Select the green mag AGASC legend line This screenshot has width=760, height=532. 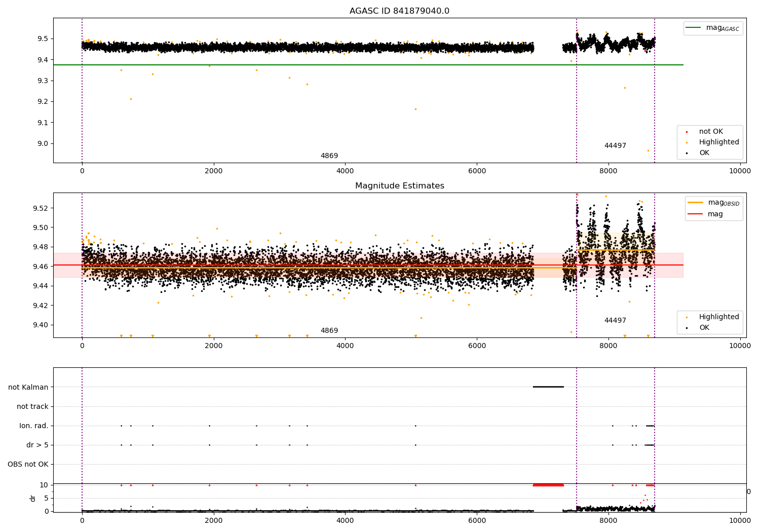point(693,28)
